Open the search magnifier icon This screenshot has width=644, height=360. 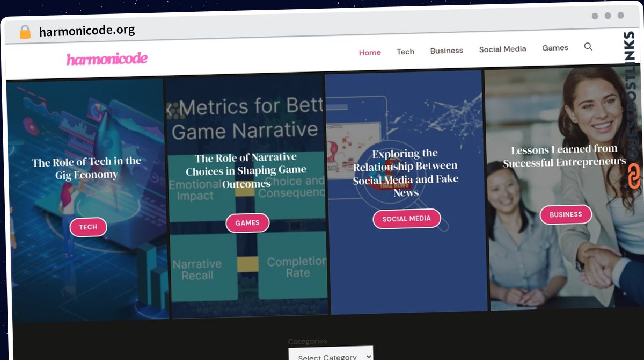[588, 47]
